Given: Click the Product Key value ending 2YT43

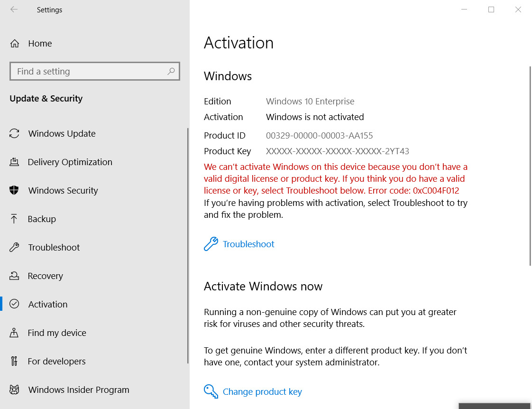Looking at the screenshot, I should click(x=338, y=151).
